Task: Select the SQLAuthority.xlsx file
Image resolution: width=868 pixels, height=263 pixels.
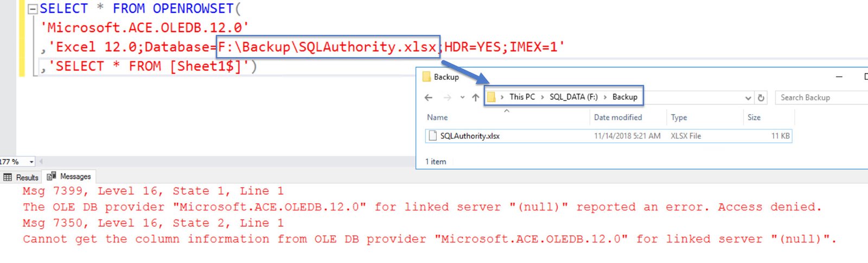Action: click(609, 136)
